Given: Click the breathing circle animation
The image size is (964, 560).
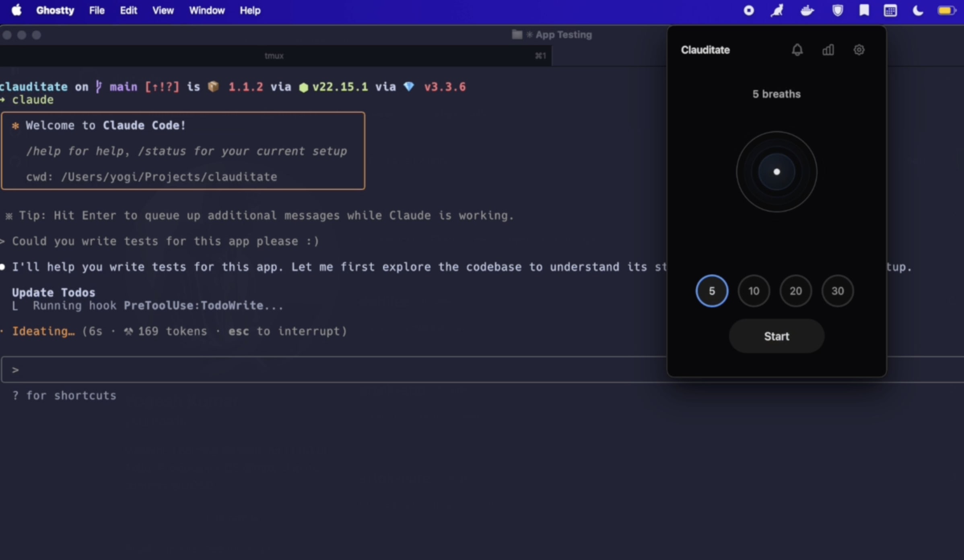Looking at the screenshot, I should coord(776,172).
